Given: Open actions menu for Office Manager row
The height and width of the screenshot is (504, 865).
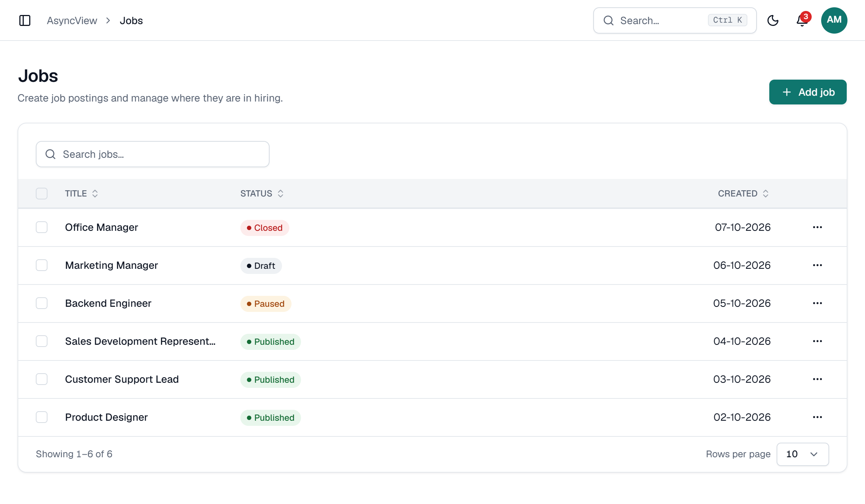Looking at the screenshot, I should 818,227.
